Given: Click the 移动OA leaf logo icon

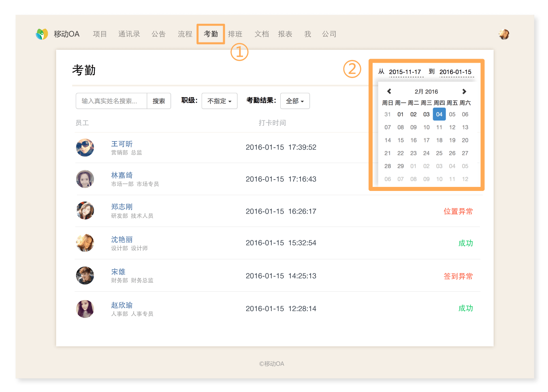Looking at the screenshot, I should 42,34.
